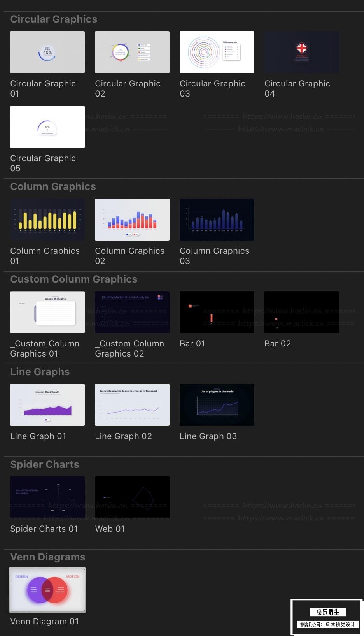364x636 pixels.
Task: Click the Circular Graphic 04 label
Action: (x=297, y=88)
